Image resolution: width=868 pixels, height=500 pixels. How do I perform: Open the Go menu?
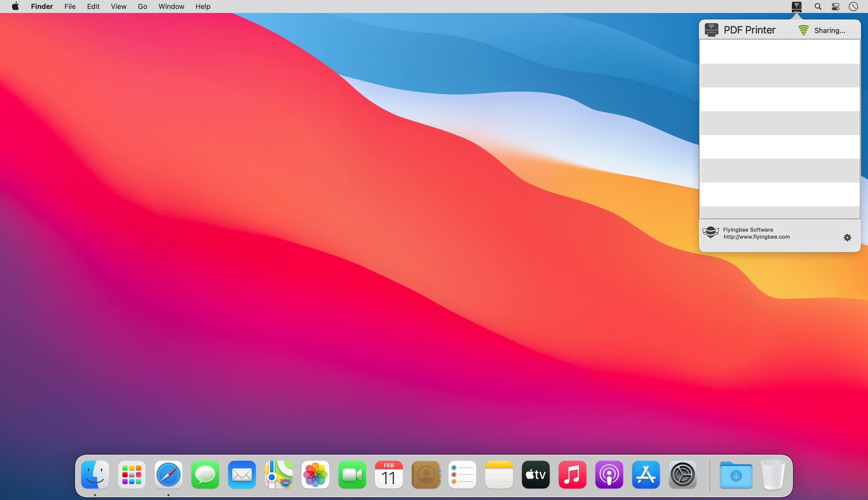142,6
